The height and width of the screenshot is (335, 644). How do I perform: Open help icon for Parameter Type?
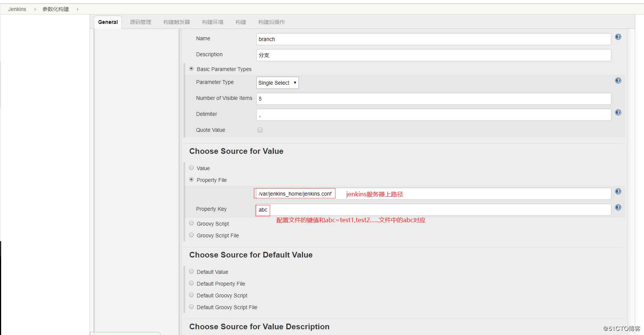[618, 81]
